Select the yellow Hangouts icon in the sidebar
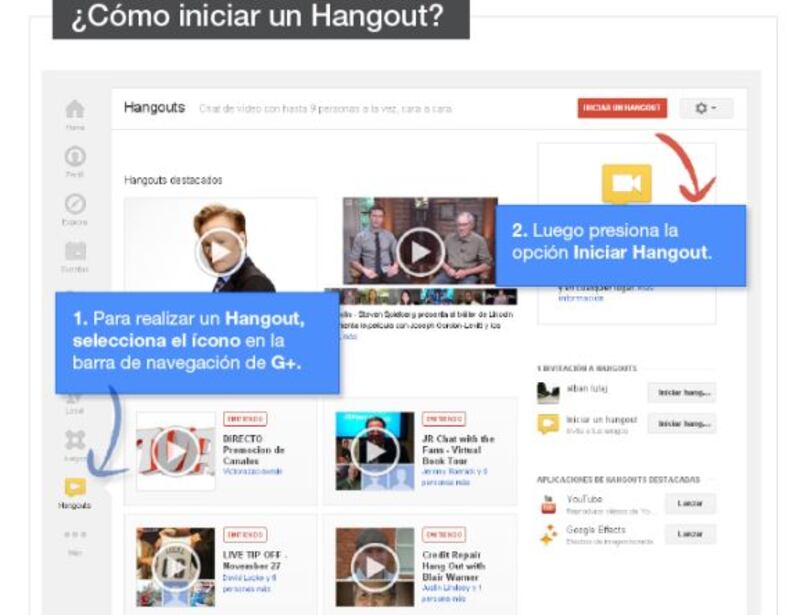Screen dimensions: 800x615 click(x=75, y=487)
